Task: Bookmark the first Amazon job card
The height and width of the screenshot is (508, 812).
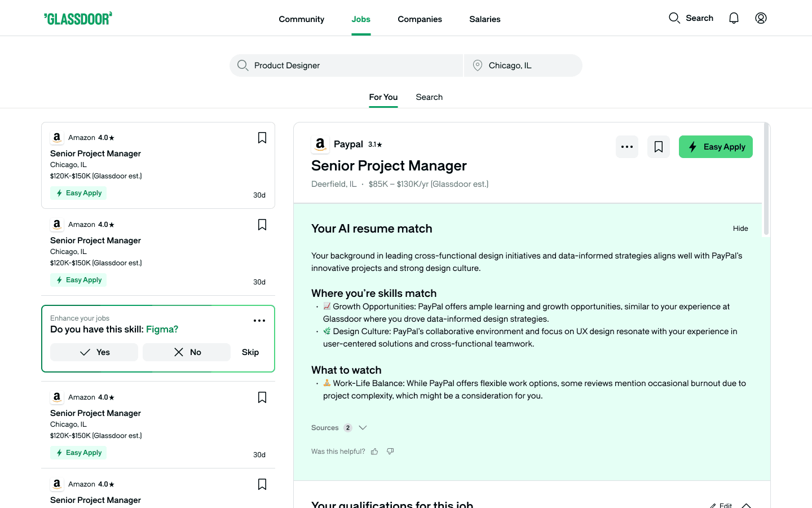Action: pos(262,138)
